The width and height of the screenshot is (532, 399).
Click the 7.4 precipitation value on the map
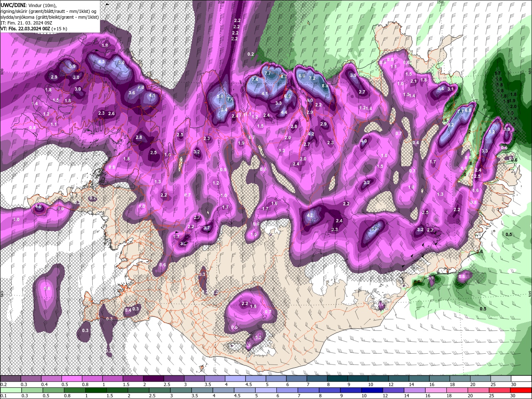point(255,79)
